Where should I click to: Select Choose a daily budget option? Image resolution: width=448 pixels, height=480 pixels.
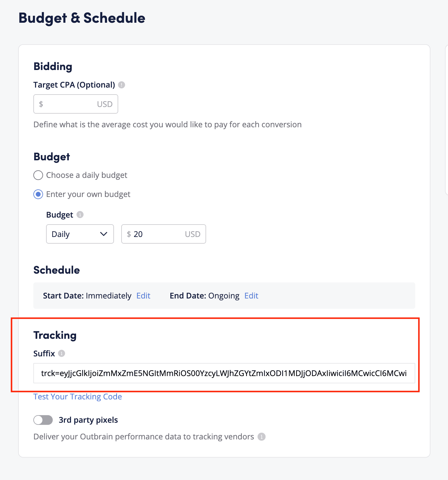pyautogui.click(x=38, y=175)
